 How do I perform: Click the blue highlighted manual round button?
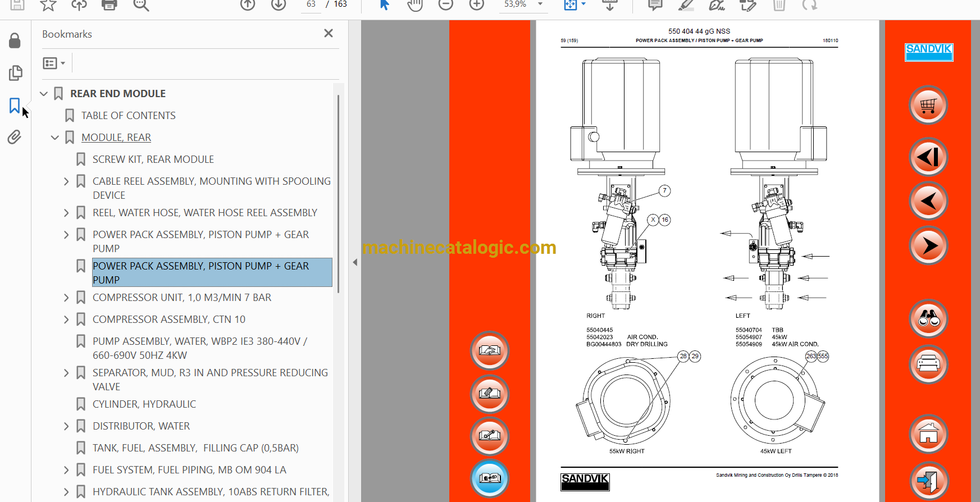click(x=490, y=478)
